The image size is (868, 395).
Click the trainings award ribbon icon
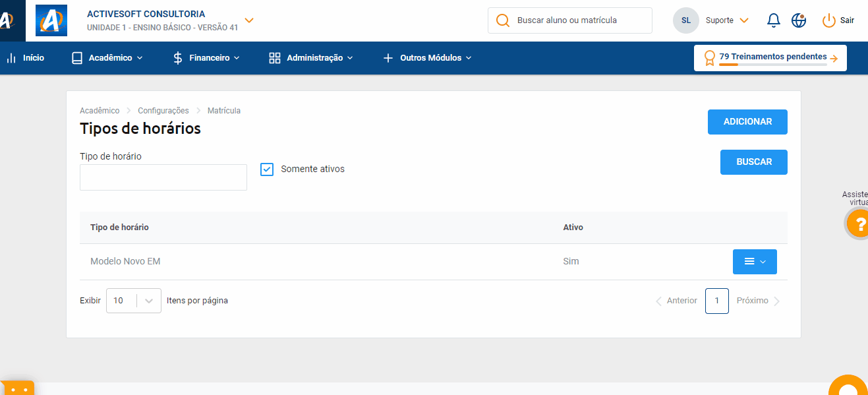coord(710,58)
